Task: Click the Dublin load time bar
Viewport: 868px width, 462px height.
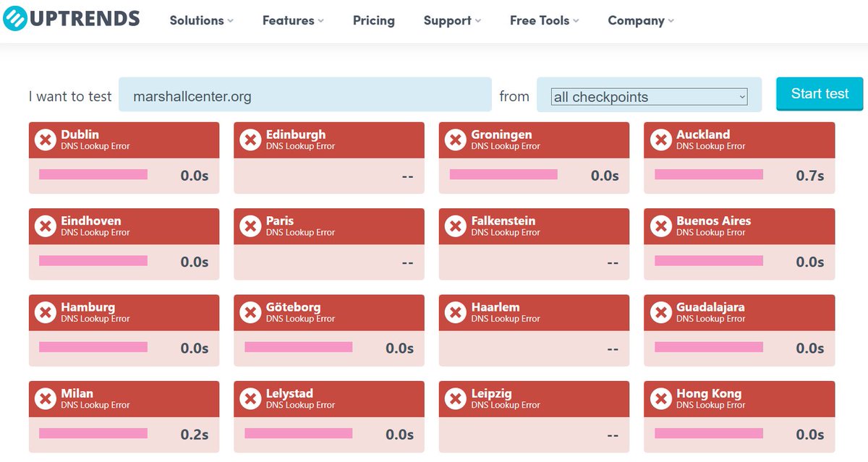Action: (x=93, y=174)
